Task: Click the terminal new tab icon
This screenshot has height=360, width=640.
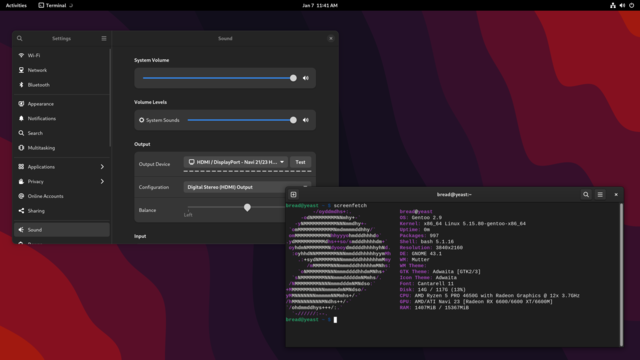Action: point(293,195)
